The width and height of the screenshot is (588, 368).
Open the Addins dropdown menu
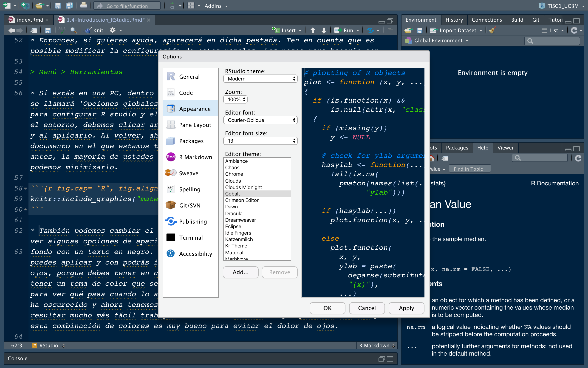tap(216, 6)
